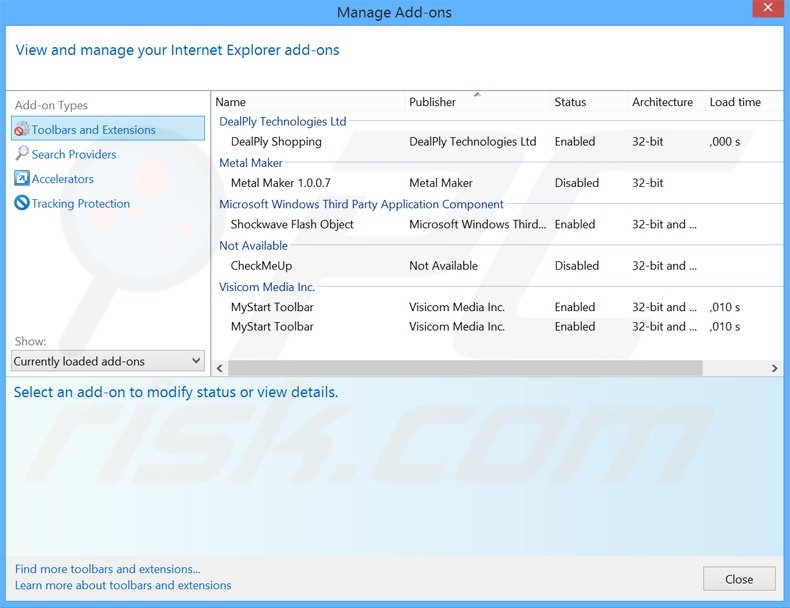This screenshot has width=790, height=608.
Task: Click the Not Available group header
Action: 253,245
